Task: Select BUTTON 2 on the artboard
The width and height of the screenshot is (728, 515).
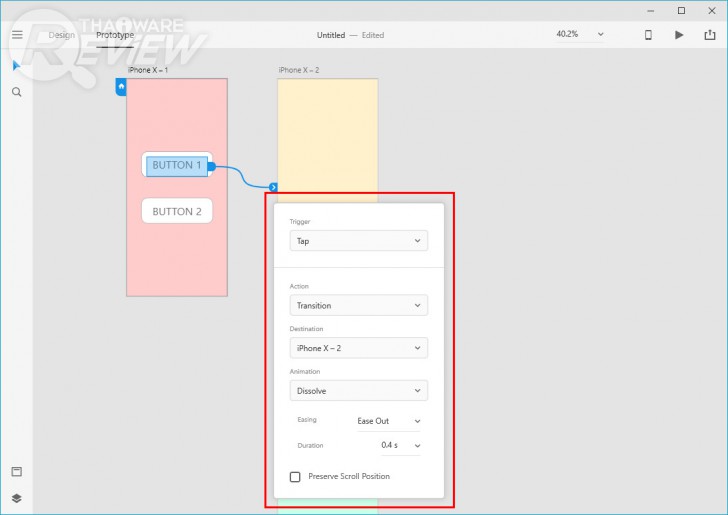Action: 177,211
